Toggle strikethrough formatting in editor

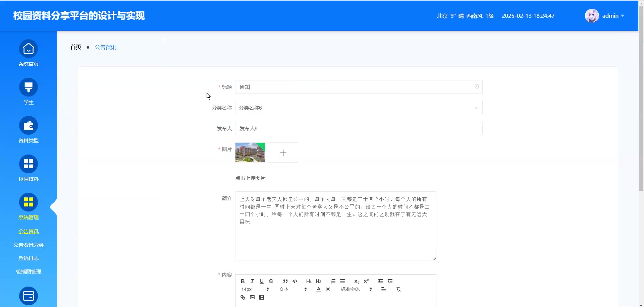[271, 281]
